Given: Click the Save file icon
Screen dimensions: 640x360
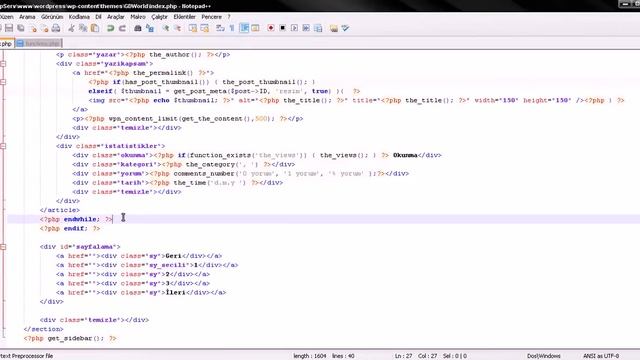Looking at the screenshot, I should (9, 28).
